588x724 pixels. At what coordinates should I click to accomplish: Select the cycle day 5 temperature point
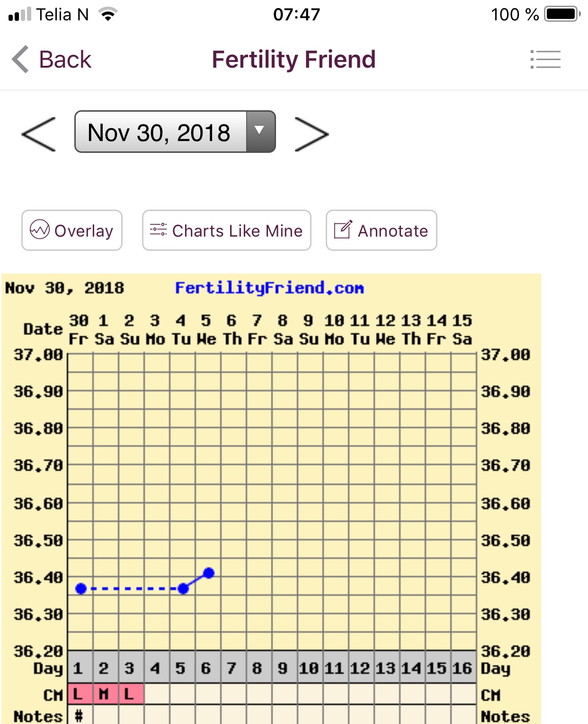183,589
